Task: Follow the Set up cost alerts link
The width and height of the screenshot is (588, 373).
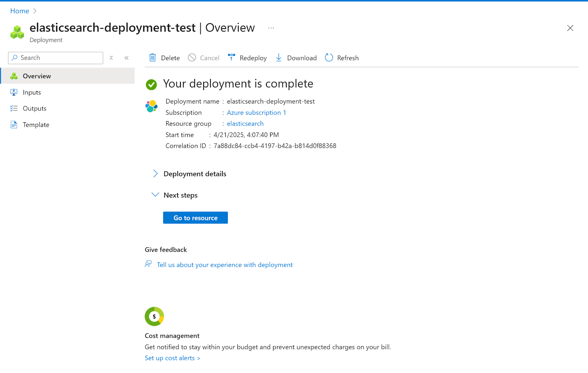Action: (172, 358)
